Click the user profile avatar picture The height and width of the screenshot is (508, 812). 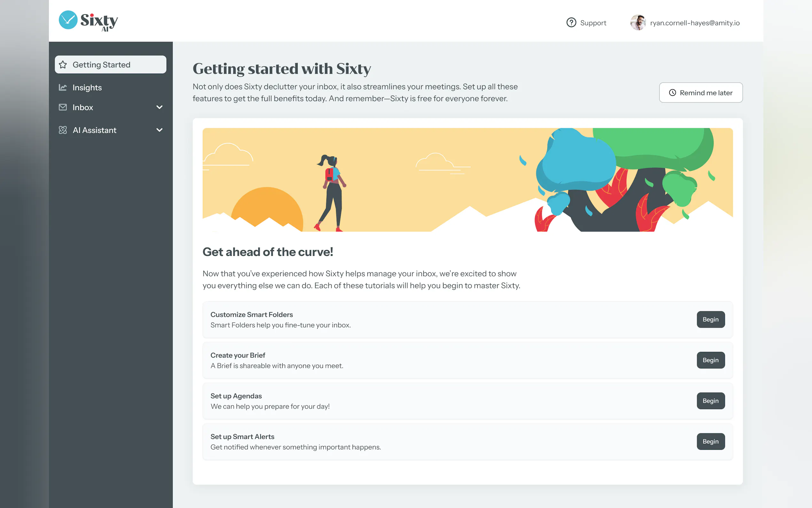(x=637, y=22)
